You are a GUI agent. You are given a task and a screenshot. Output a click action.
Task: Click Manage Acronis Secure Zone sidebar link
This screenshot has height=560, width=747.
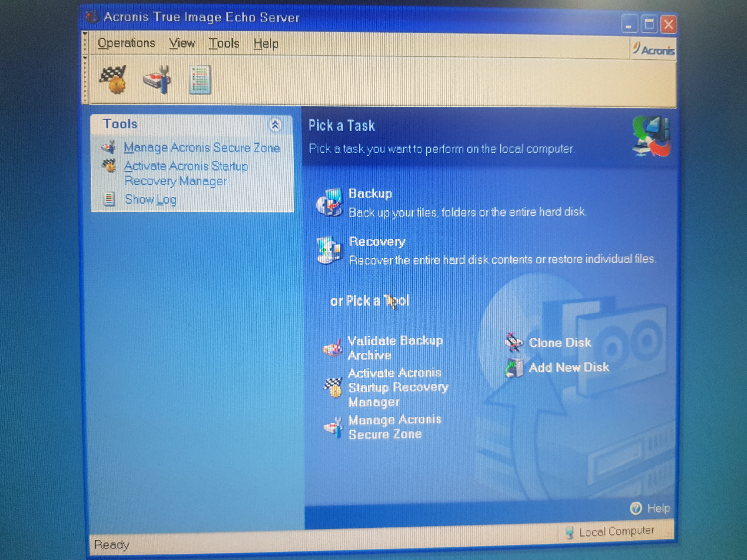(x=202, y=148)
